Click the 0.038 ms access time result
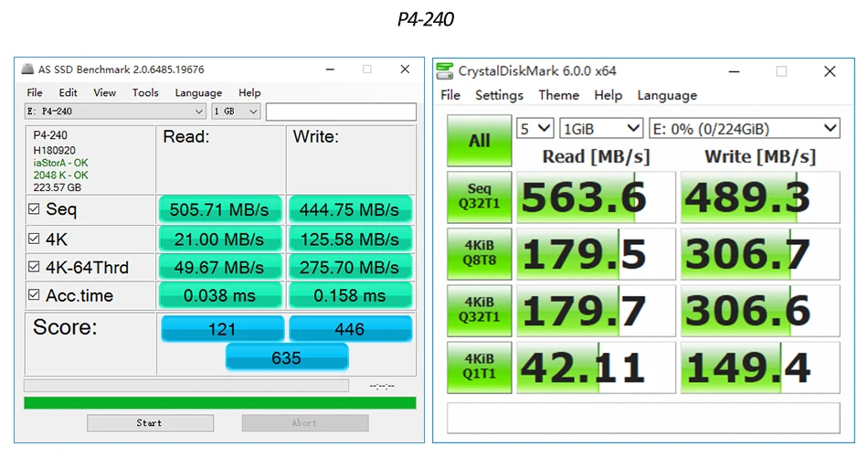Image resolution: width=868 pixels, height=457 pixels. tap(220, 295)
